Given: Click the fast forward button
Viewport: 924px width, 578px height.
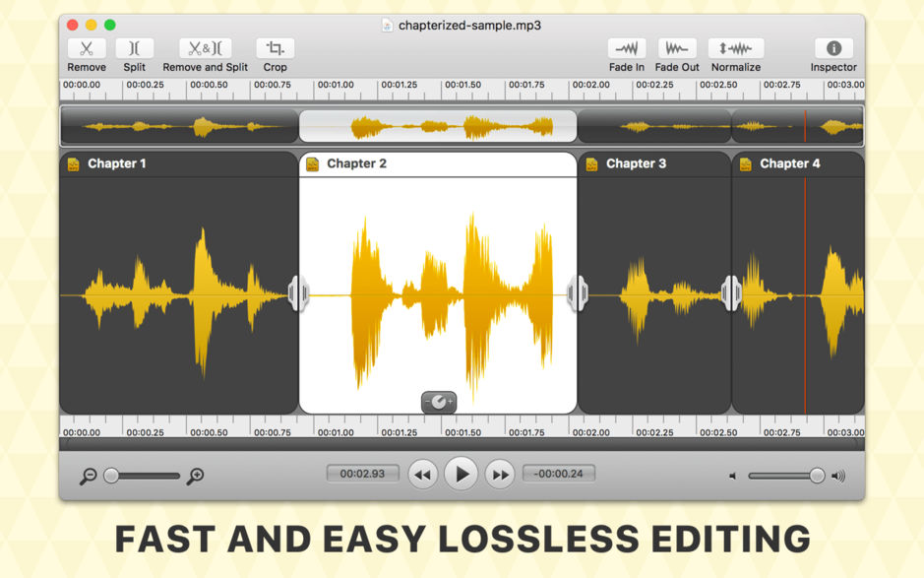Looking at the screenshot, I should (x=501, y=475).
